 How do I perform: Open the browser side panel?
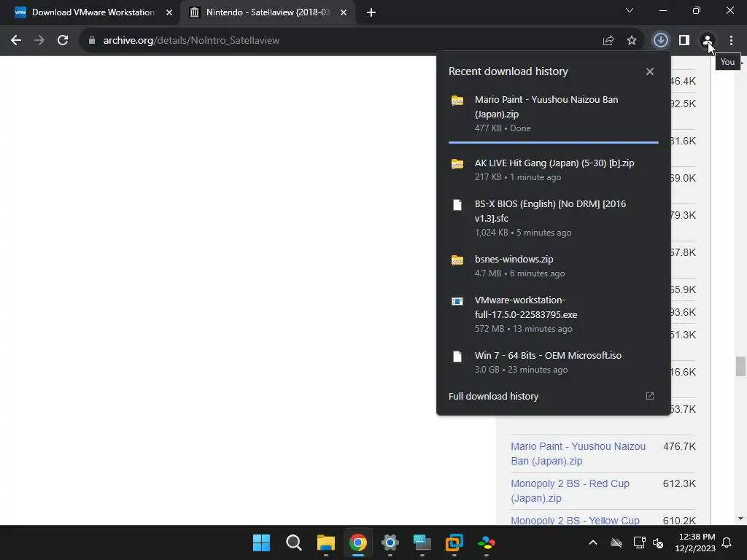pyautogui.click(x=684, y=41)
